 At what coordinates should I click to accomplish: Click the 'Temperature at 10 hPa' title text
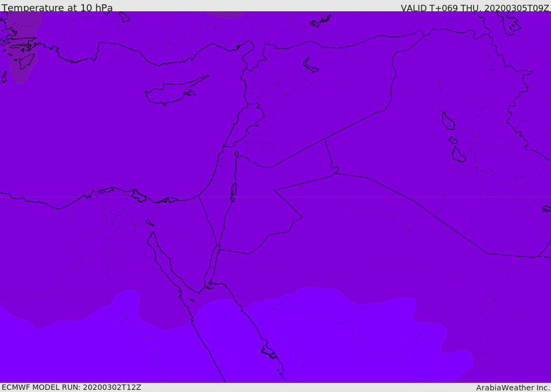pos(57,8)
